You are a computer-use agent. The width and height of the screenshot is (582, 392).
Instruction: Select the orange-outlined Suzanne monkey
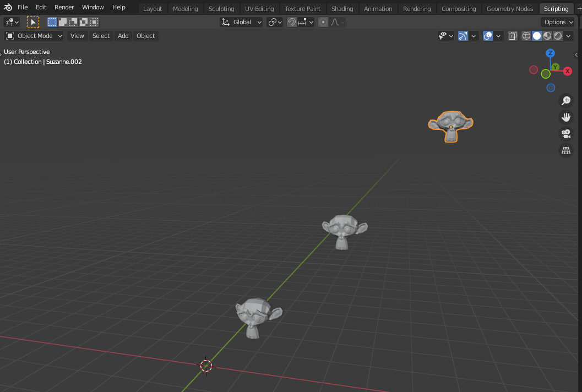[450, 126]
